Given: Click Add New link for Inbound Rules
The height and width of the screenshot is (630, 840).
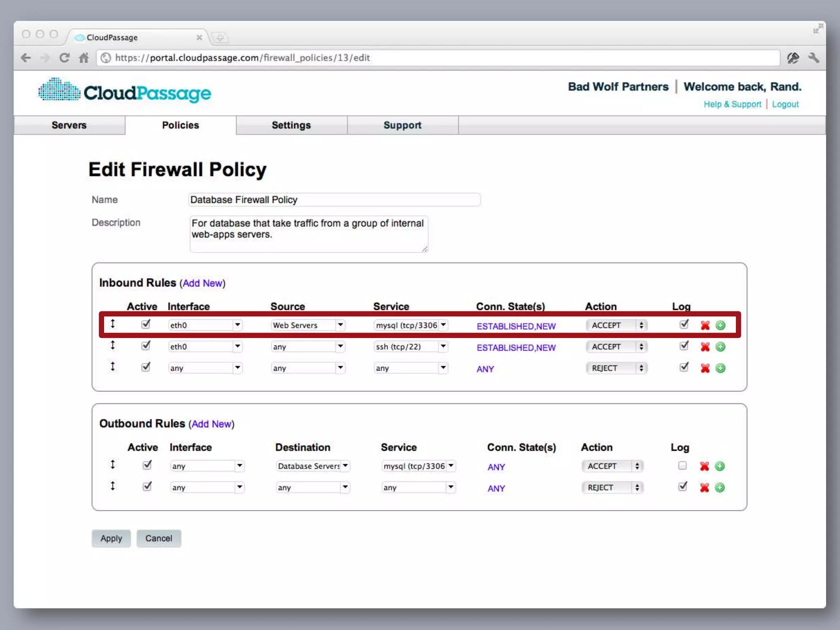Looking at the screenshot, I should (x=202, y=283).
